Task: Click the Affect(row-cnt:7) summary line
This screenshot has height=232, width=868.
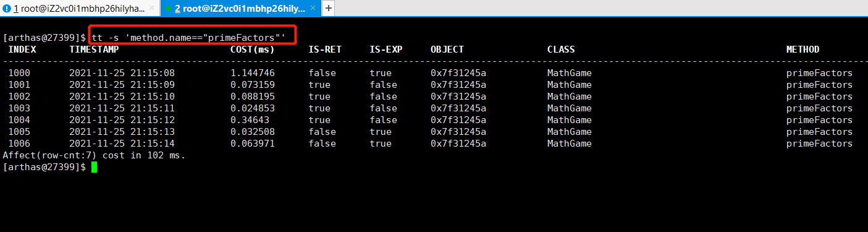Action: (x=94, y=155)
